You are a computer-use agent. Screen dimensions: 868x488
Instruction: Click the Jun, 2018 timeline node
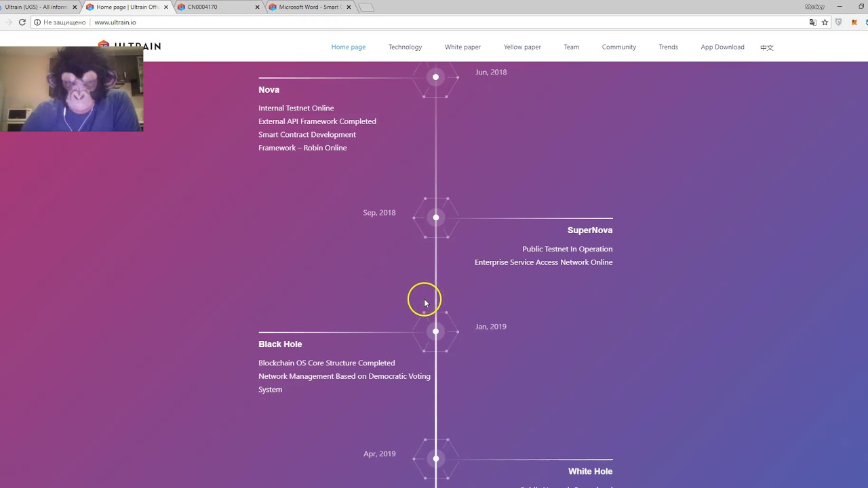(435, 77)
